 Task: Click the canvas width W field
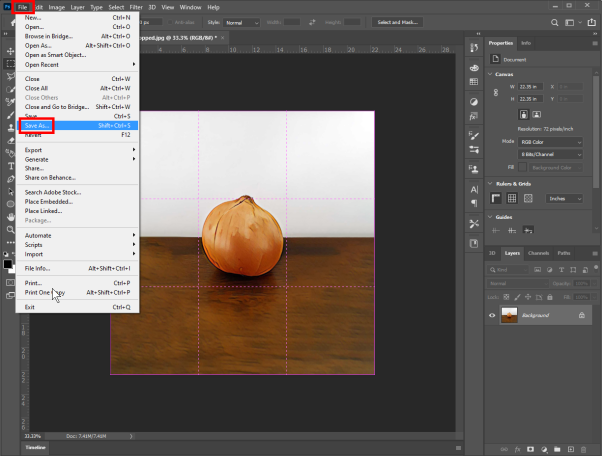tap(530, 87)
